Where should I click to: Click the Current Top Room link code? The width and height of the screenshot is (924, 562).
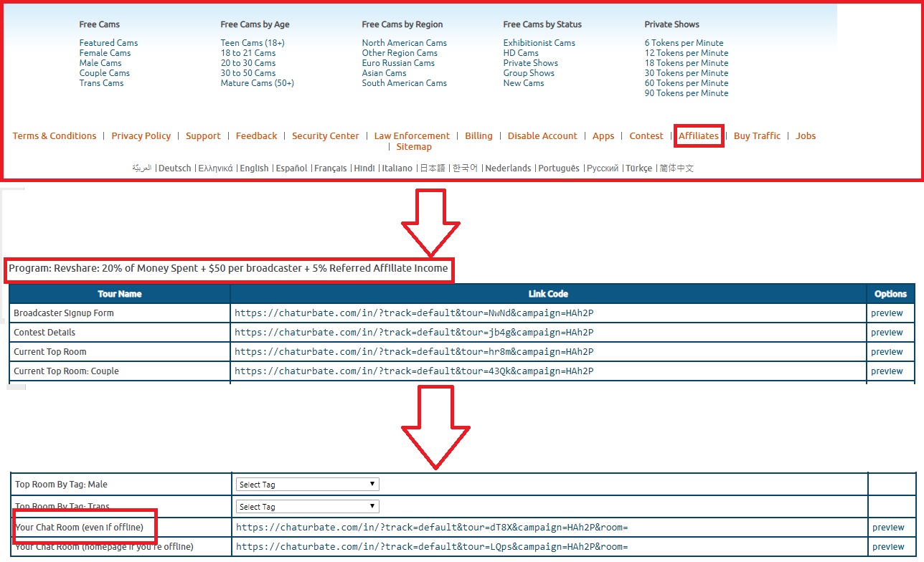(414, 352)
